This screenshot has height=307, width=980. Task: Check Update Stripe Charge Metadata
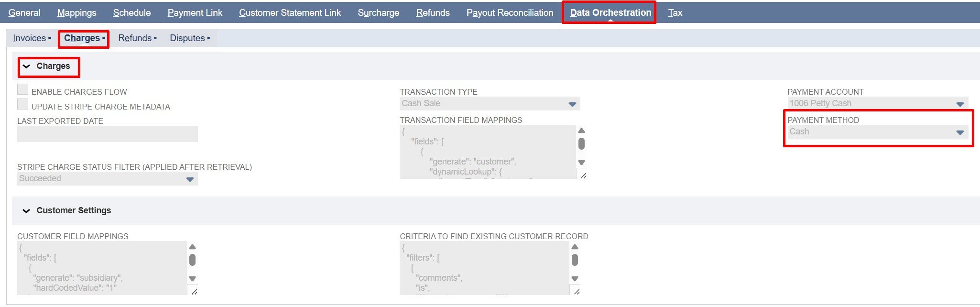click(x=22, y=104)
